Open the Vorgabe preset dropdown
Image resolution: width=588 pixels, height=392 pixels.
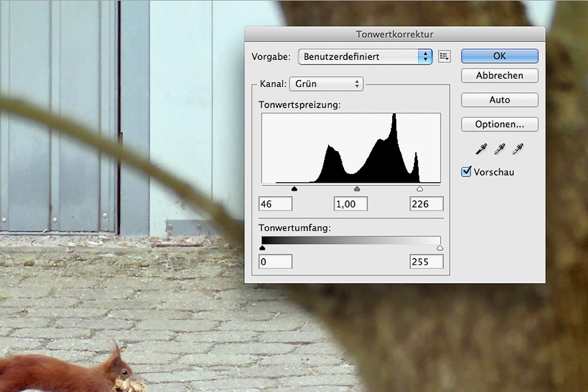(365, 56)
